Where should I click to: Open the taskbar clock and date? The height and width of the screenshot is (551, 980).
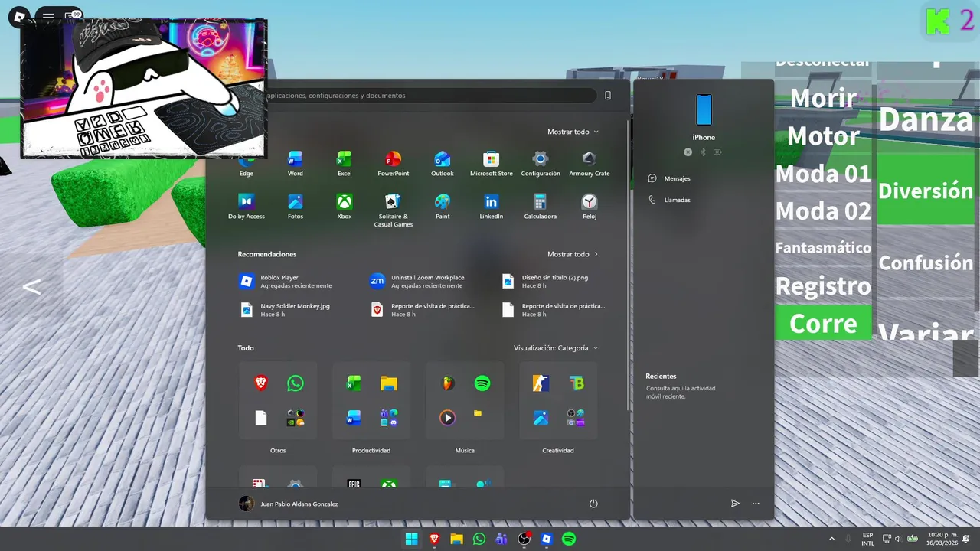[941, 539]
